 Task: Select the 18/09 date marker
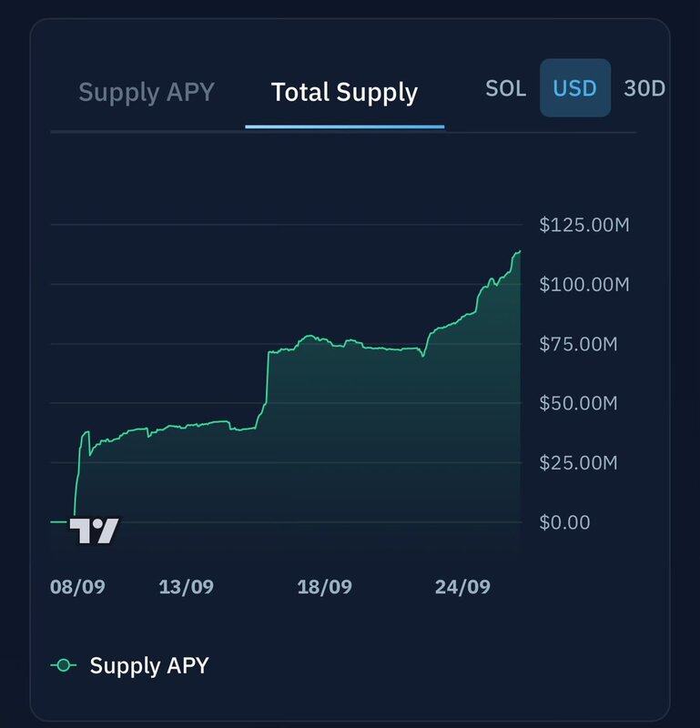point(325,587)
